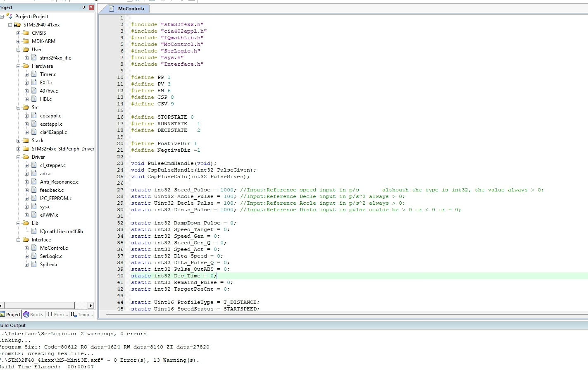Select the ePWM.c file icon

[x=34, y=215]
